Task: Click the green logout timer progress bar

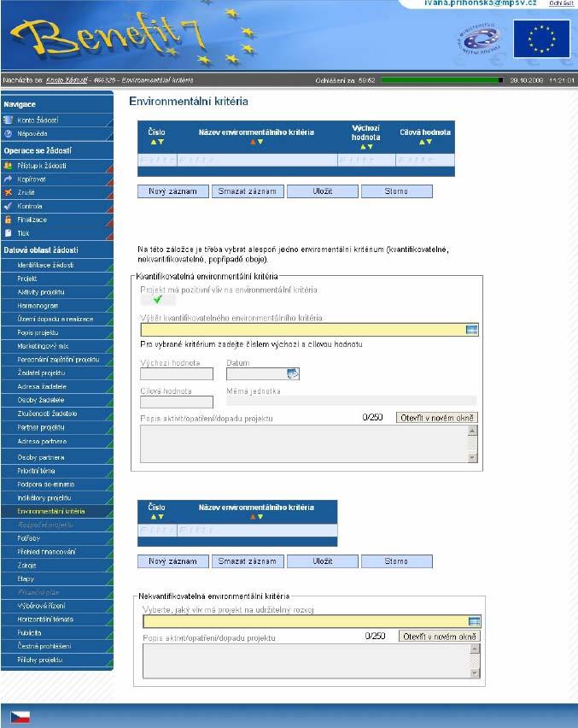Action: pos(441,80)
